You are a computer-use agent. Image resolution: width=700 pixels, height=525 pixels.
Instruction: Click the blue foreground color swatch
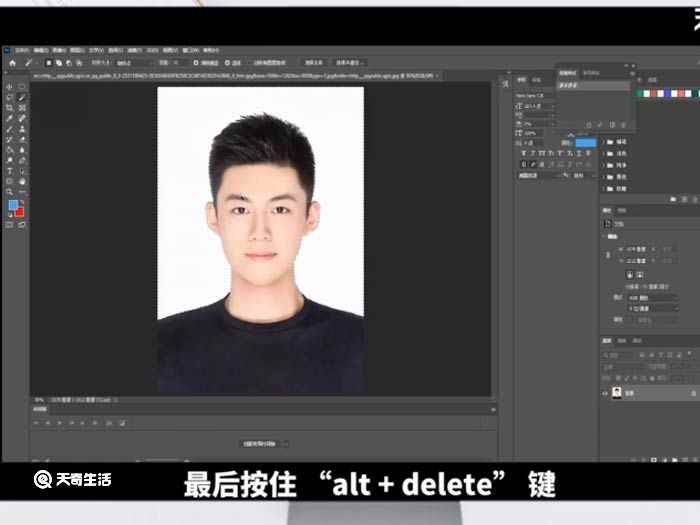(14, 205)
